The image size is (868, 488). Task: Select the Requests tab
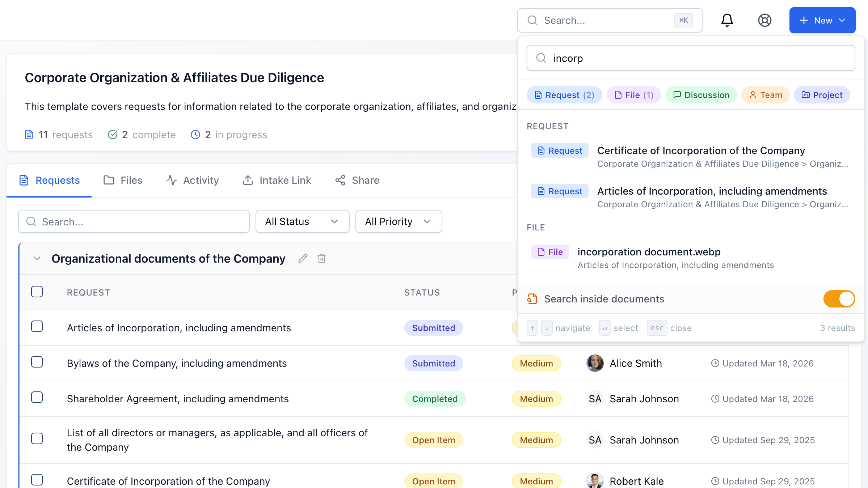49,180
